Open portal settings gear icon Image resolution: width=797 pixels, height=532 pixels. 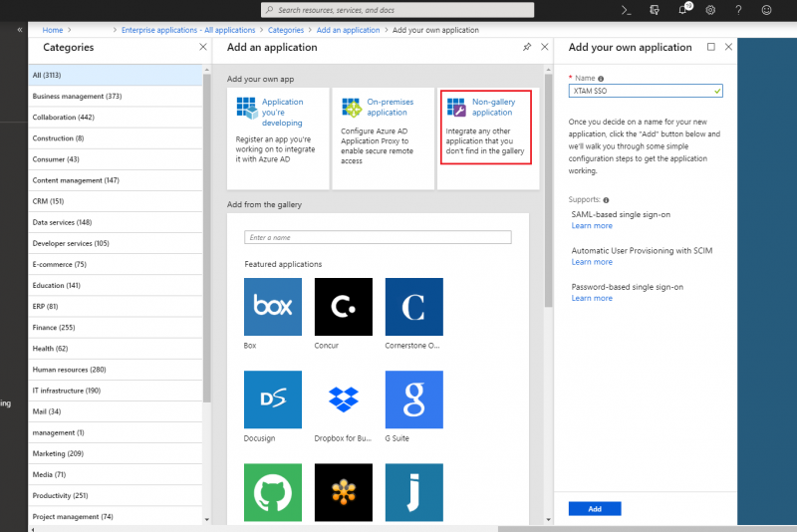710,9
